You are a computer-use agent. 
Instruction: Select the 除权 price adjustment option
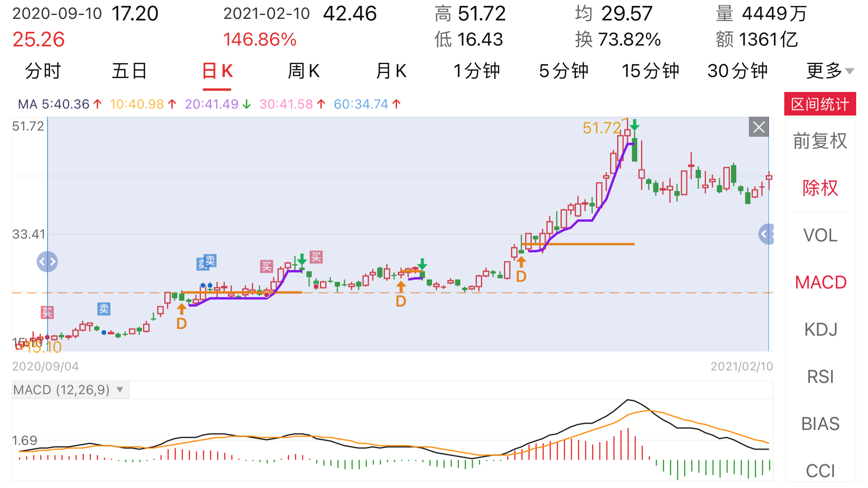[x=820, y=188]
